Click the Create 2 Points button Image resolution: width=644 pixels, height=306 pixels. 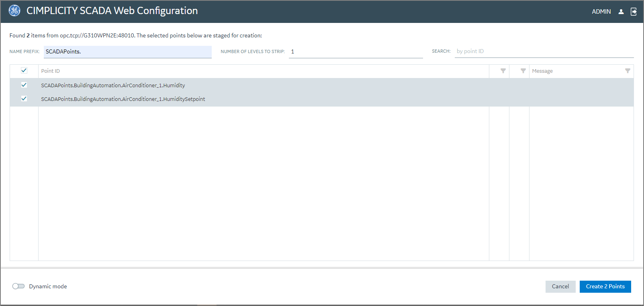[x=605, y=287]
